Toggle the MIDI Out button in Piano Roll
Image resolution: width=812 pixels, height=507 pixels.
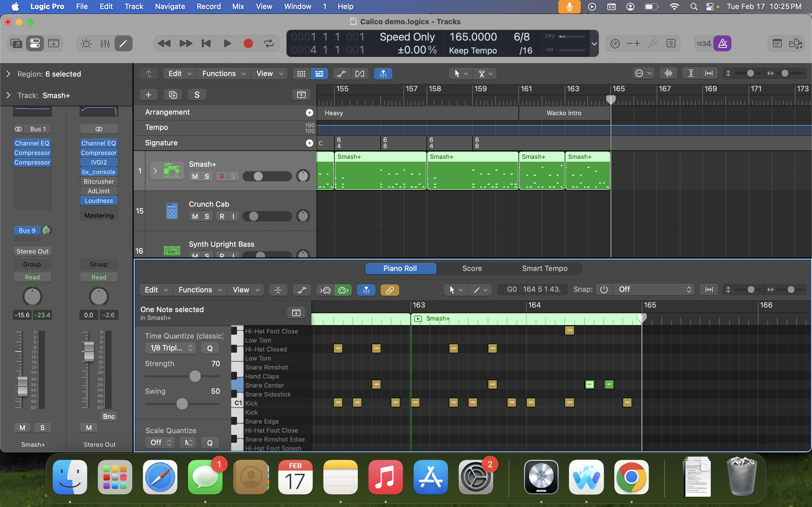coord(343,290)
